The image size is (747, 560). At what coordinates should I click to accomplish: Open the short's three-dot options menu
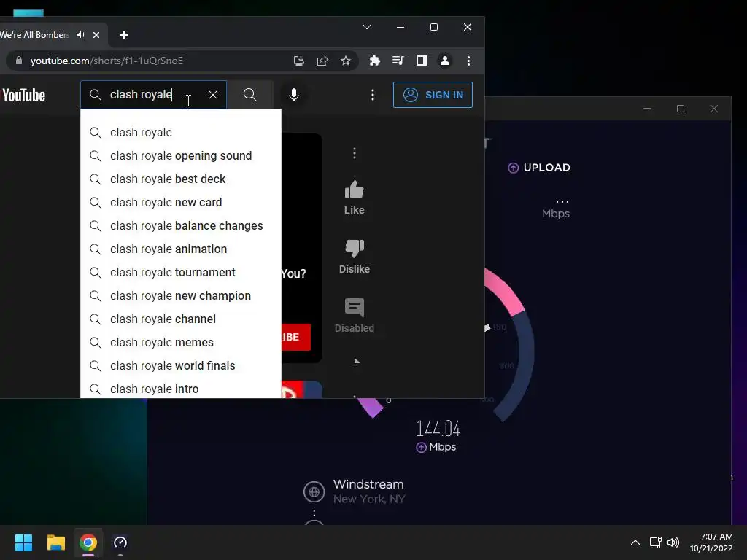(354, 153)
